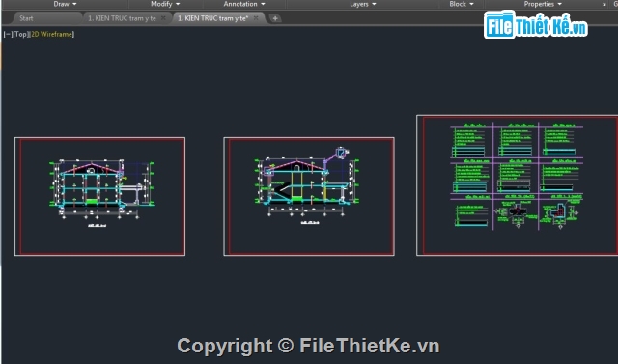
Task: Pick the water tank box in middle drawing
Action: click(x=341, y=153)
